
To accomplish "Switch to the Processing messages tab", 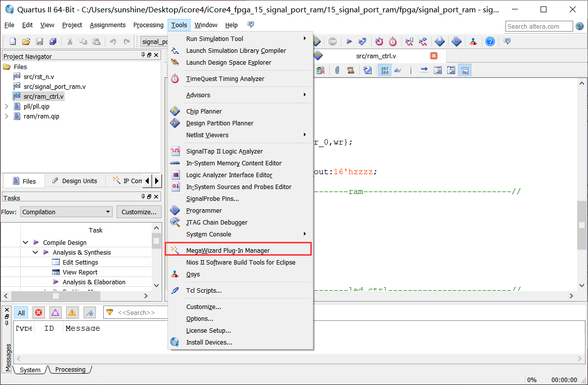I will (70, 370).
